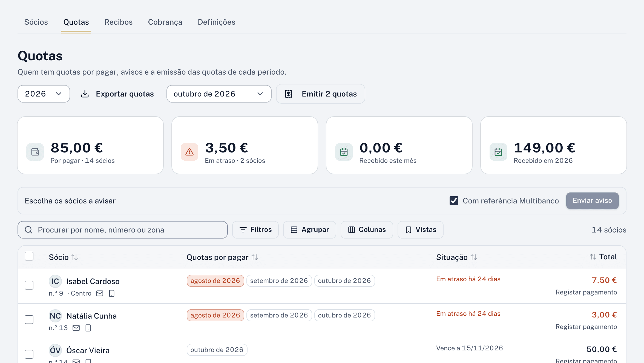Click Natália Cunha's phone icon
The image size is (644, 363).
click(88, 328)
